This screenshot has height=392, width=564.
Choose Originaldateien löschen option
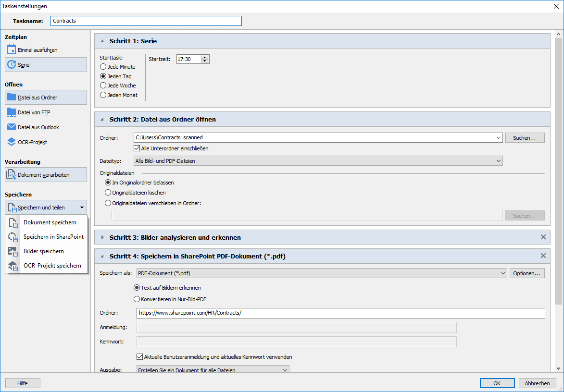tap(107, 192)
